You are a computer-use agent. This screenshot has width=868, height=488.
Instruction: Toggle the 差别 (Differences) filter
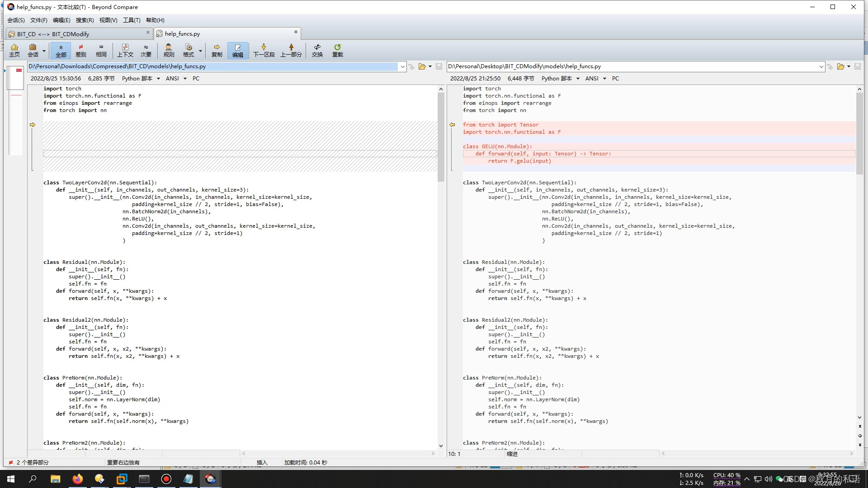coord(81,50)
